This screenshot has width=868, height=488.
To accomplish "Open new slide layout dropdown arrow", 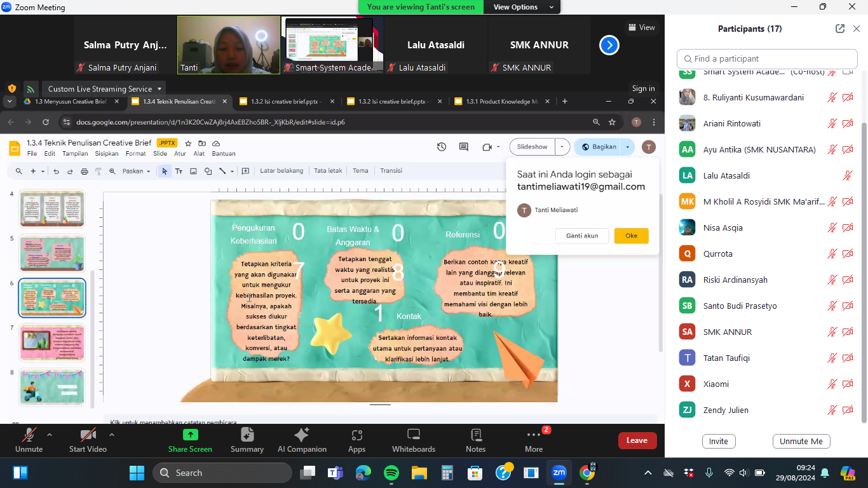I will (43, 171).
